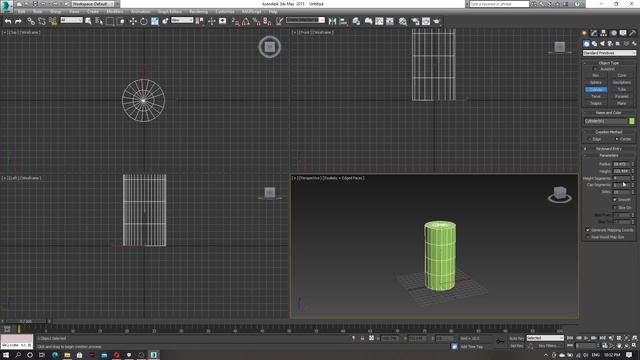
Task: Click the green object color swatch
Action: pyautogui.click(x=632, y=121)
